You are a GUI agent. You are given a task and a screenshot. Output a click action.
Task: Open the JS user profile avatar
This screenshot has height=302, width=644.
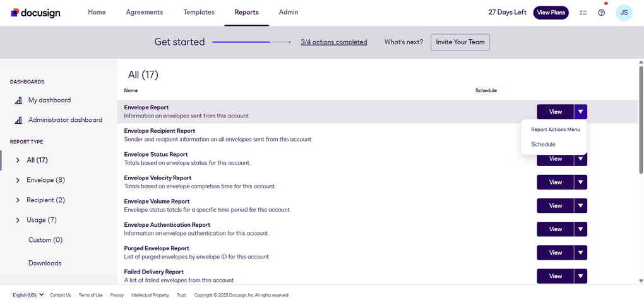coord(624,13)
